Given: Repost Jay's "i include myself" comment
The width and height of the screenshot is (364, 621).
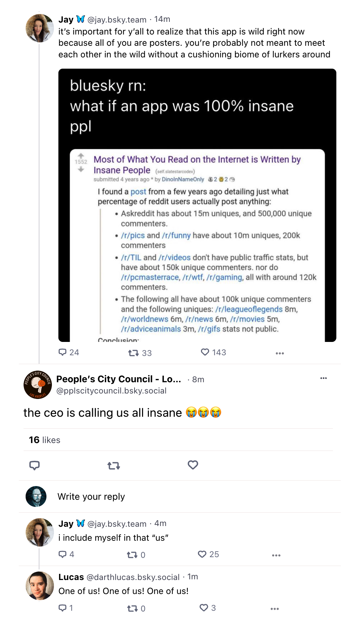Looking at the screenshot, I should [x=132, y=555].
